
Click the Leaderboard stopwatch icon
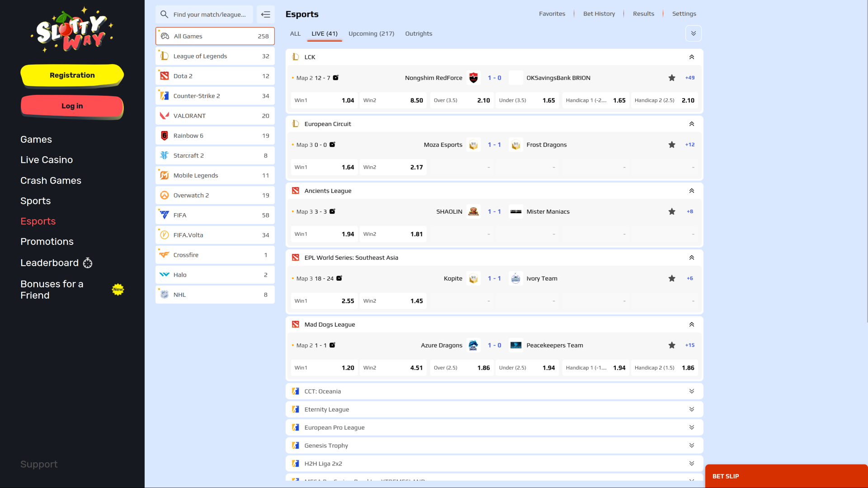[88, 263]
